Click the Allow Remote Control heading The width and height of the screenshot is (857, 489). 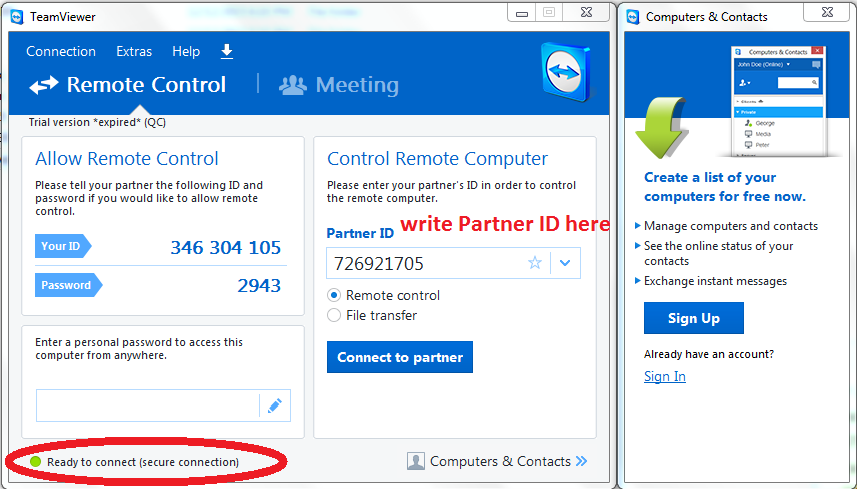[127, 158]
